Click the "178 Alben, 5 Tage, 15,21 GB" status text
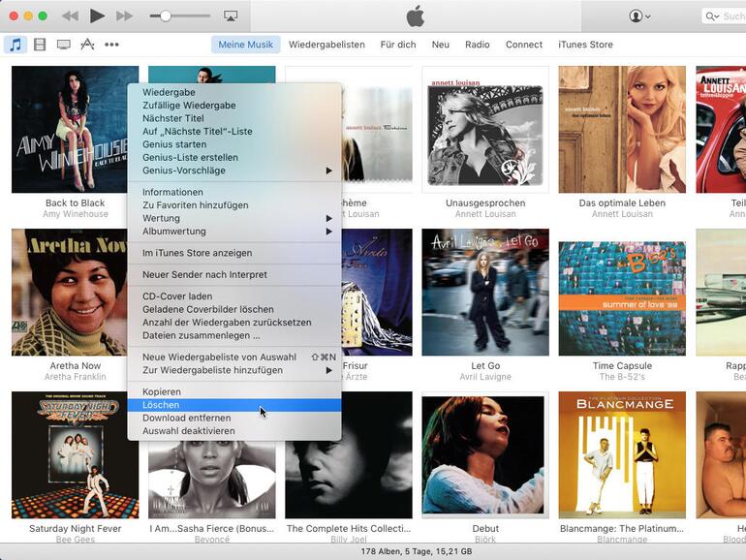 (417, 551)
